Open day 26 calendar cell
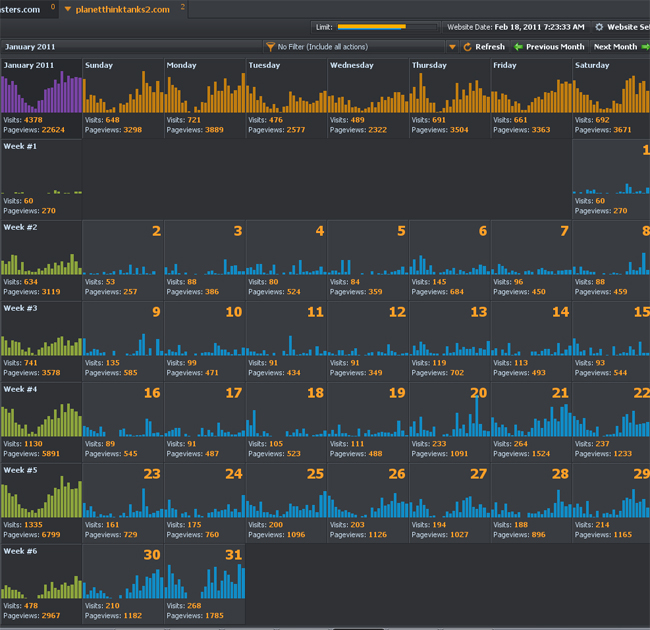 368,503
